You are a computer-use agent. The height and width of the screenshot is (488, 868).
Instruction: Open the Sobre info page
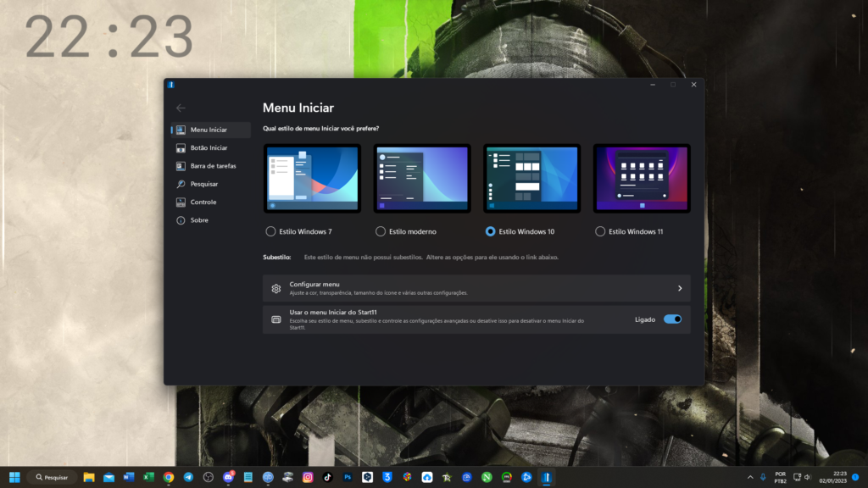(x=199, y=220)
